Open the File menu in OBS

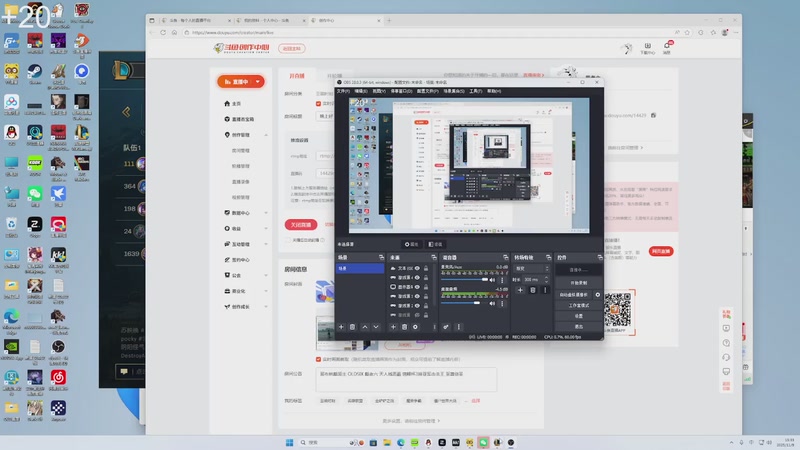[x=343, y=91]
